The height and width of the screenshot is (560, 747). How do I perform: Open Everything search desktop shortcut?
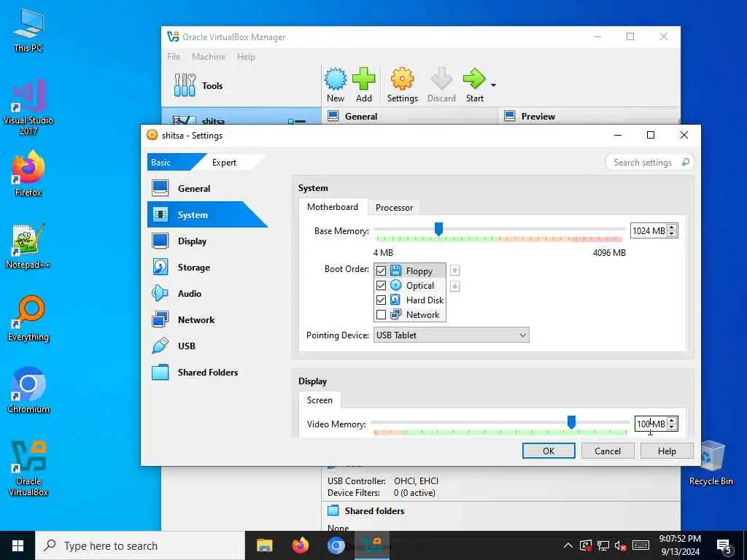click(28, 319)
